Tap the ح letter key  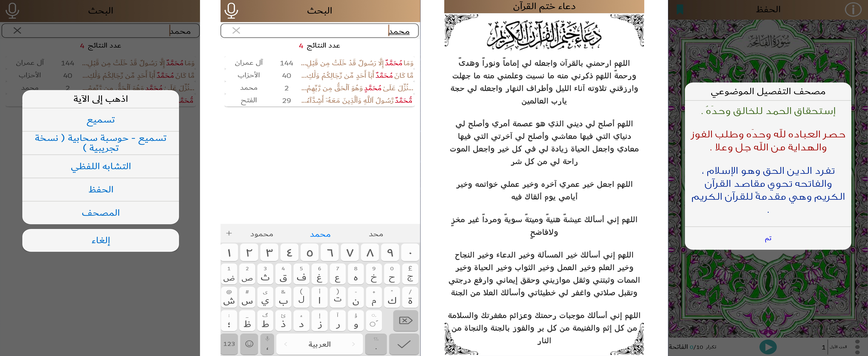[392, 274]
